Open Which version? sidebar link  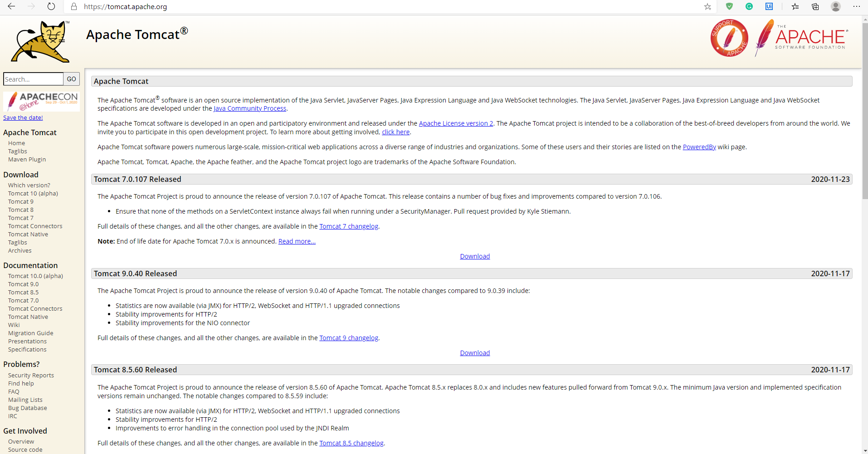click(29, 185)
